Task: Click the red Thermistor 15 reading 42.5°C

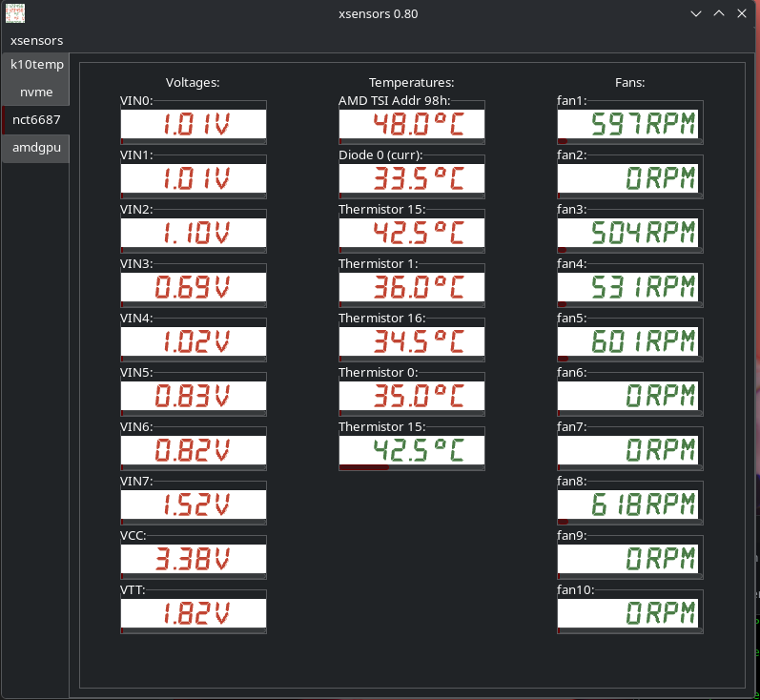Action: pyautogui.click(x=412, y=233)
